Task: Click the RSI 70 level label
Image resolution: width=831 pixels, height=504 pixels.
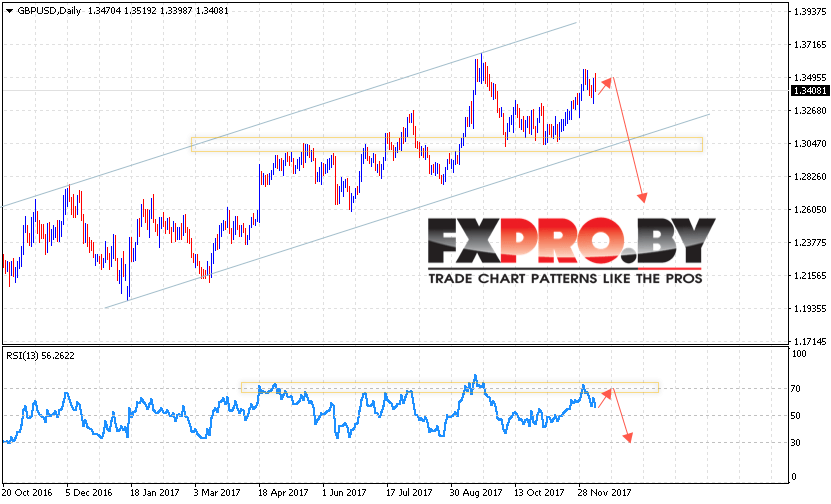Action: (795, 389)
